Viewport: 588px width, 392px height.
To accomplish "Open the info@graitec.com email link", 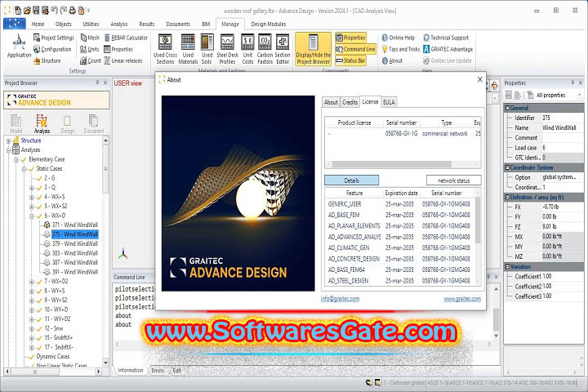I will point(340,299).
